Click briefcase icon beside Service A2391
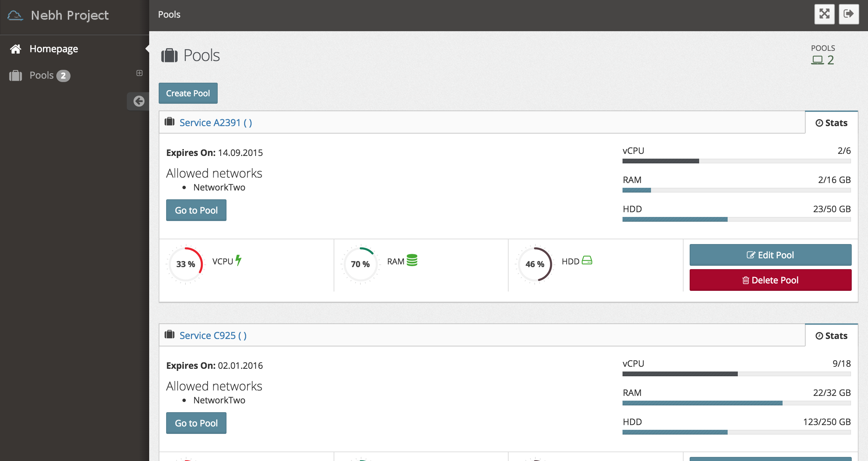The height and width of the screenshot is (461, 868). [170, 122]
